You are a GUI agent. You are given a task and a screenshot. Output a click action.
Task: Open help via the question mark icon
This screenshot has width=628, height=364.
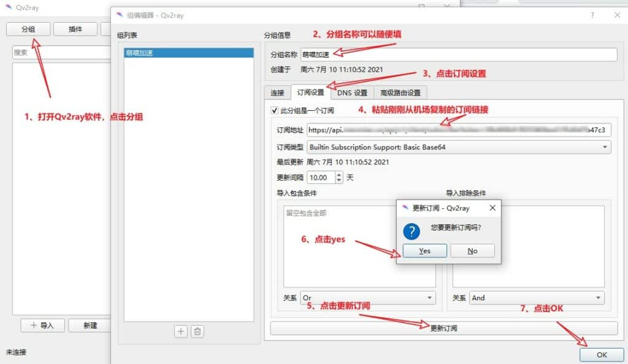pos(592,15)
